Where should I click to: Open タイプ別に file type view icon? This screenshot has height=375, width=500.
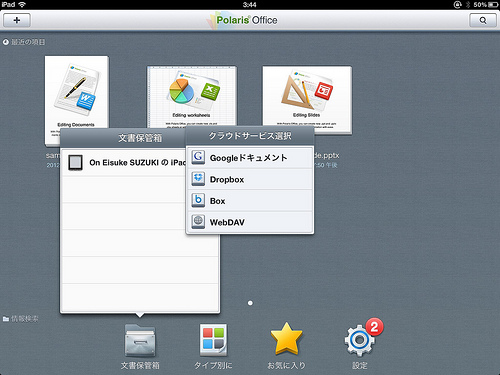coord(213,340)
